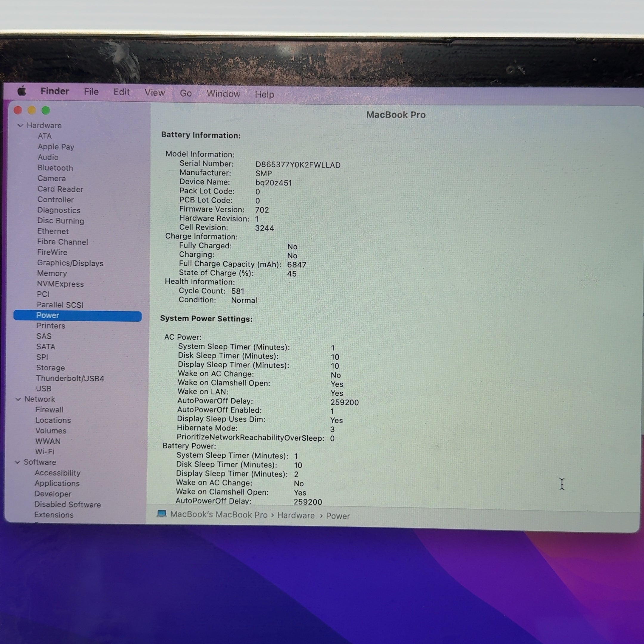Select SPI in the sidebar
644x644 pixels.
tap(42, 357)
